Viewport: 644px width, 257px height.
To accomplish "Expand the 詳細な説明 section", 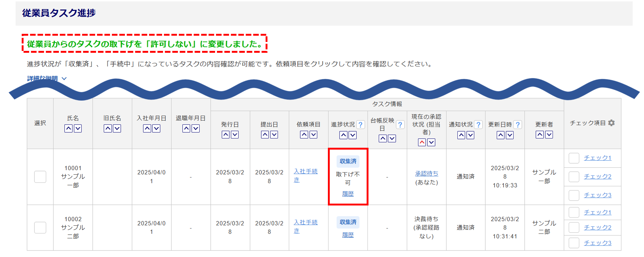I will tap(46, 78).
